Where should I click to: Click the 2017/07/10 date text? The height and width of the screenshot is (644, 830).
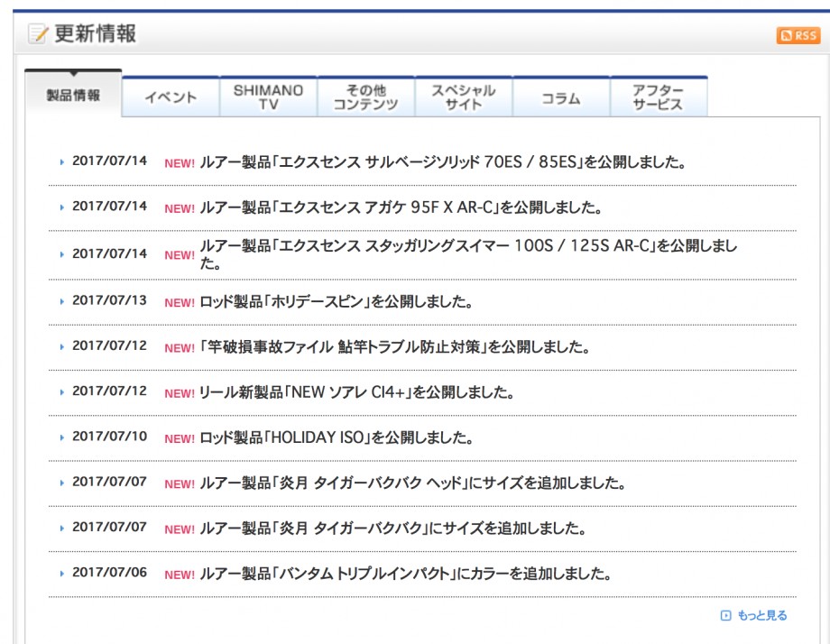[x=109, y=437]
